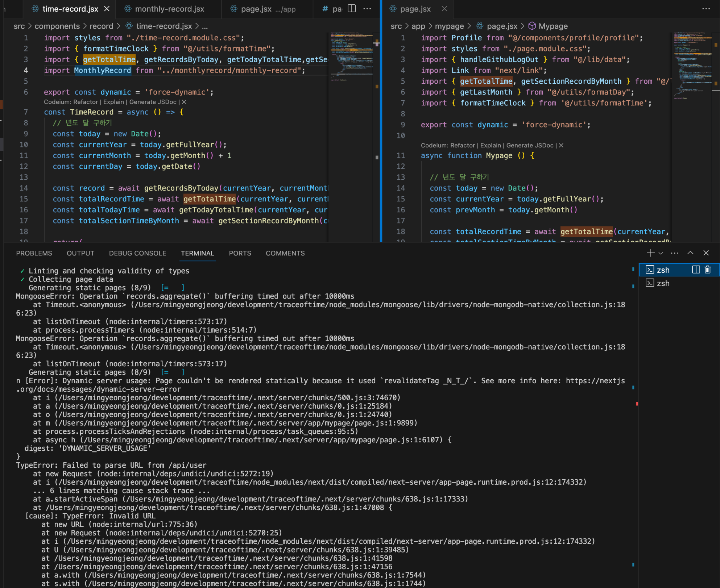This screenshot has height=588, width=720.
Task: Click the new terminal plus icon
Action: (650, 253)
